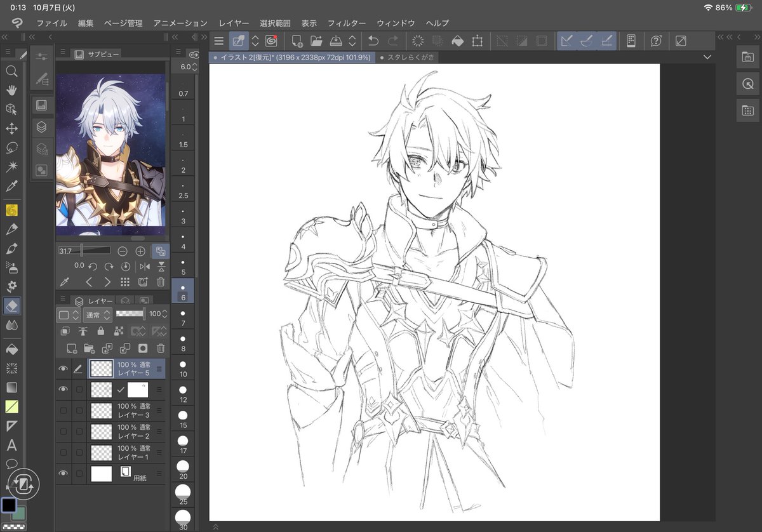Open レイヤー 5 row menu handle
The image size is (762, 532).
(x=159, y=368)
